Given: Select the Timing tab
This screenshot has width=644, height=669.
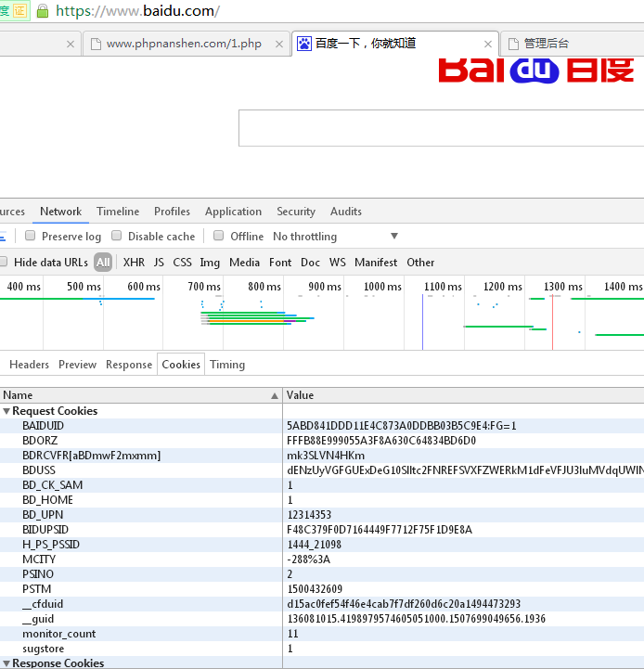Looking at the screenshot, I should (227, 365).
